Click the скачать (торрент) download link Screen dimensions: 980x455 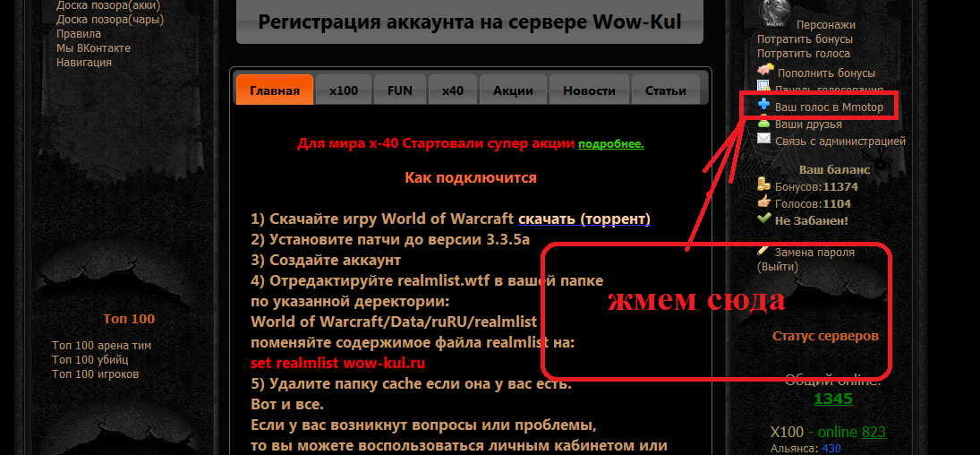[x=584, y=219]
